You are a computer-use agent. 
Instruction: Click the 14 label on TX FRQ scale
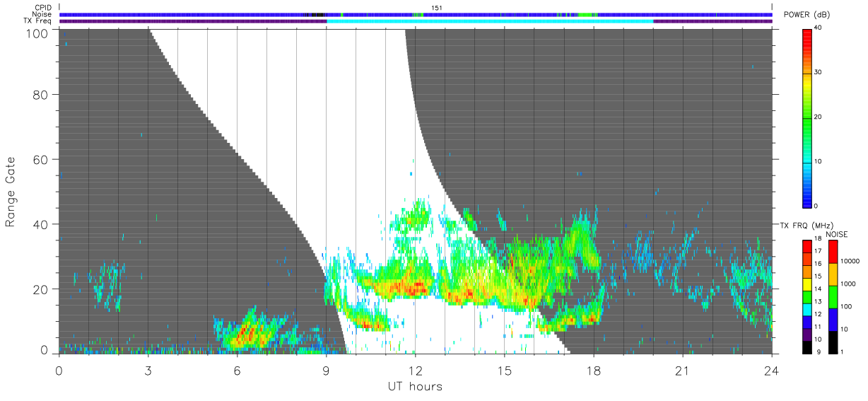pos(819,289)
